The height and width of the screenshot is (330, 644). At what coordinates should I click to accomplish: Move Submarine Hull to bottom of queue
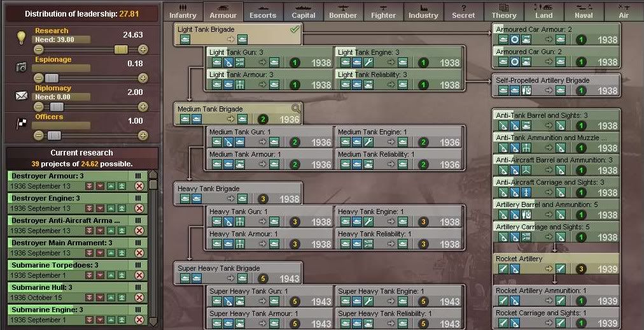click(x=89, y=297)
